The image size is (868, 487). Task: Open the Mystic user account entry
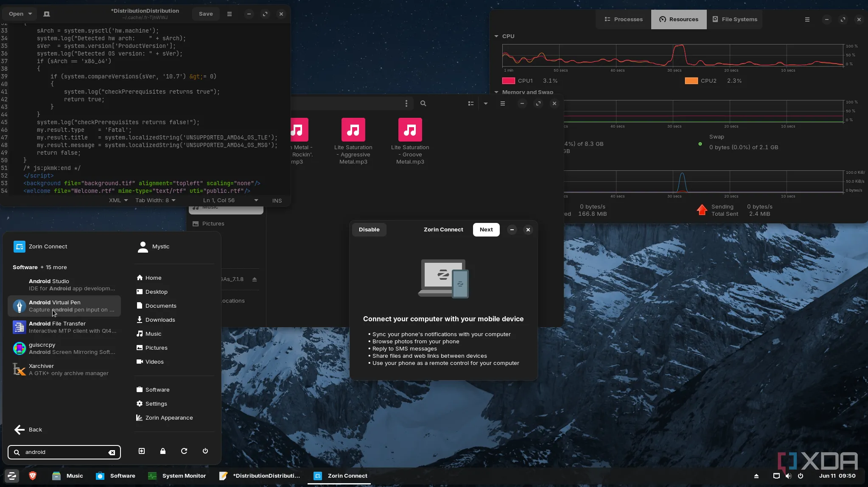[x=154, y=247]
